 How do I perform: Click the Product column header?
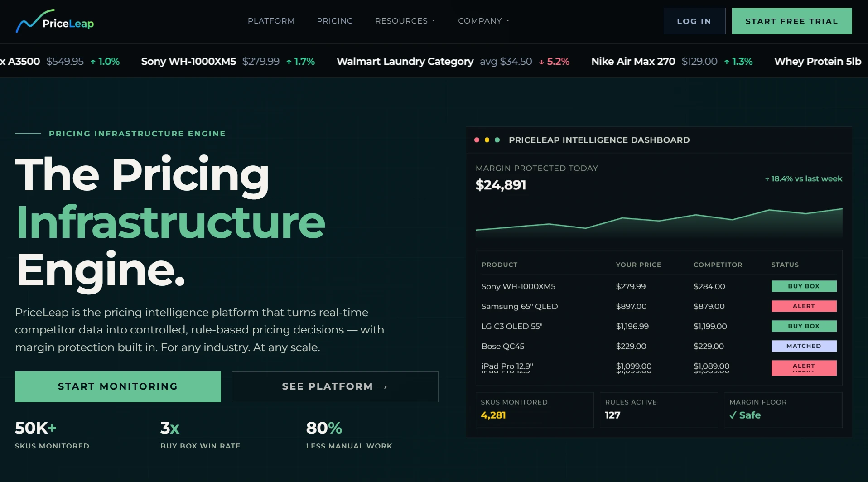point(499,265)
